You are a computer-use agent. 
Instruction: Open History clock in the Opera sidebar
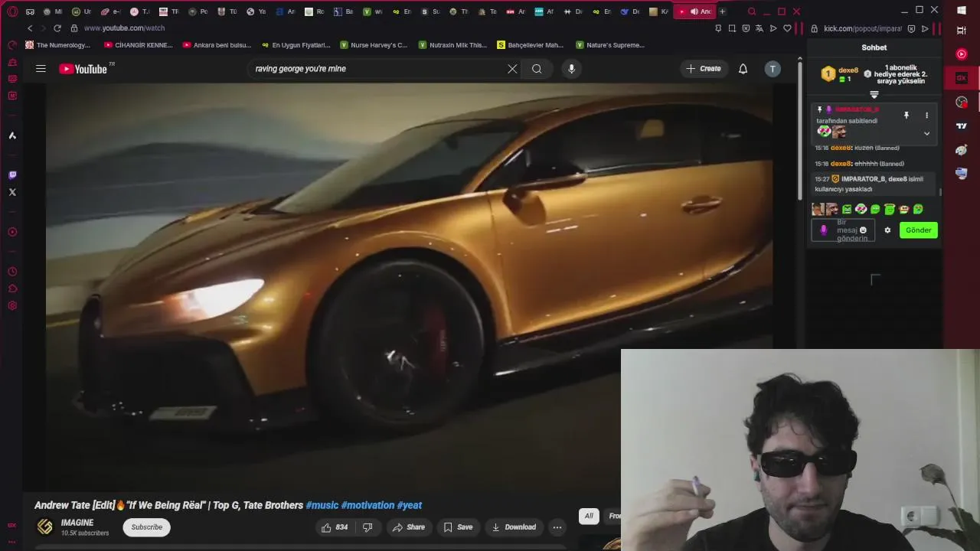click(12, 272)
